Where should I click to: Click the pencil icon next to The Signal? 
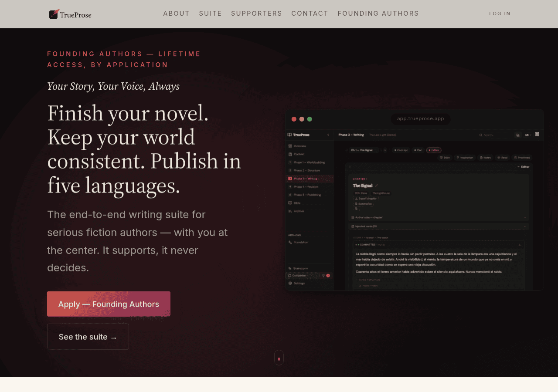[377, 186]
